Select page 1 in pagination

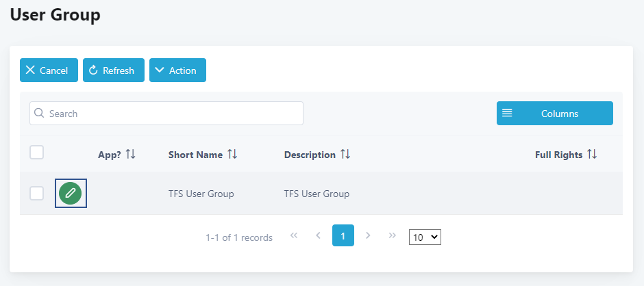tap(343, 236)
